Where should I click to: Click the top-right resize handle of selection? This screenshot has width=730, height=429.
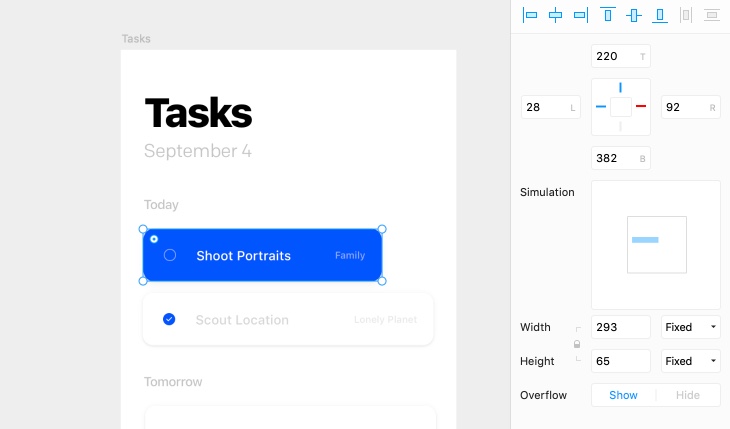(x=382, y=229)
